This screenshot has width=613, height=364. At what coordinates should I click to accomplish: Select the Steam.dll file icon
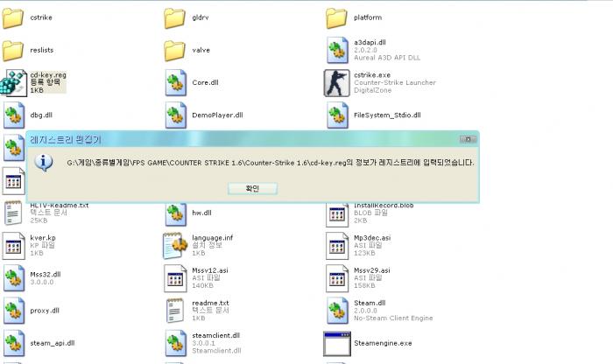pos(337,311)
